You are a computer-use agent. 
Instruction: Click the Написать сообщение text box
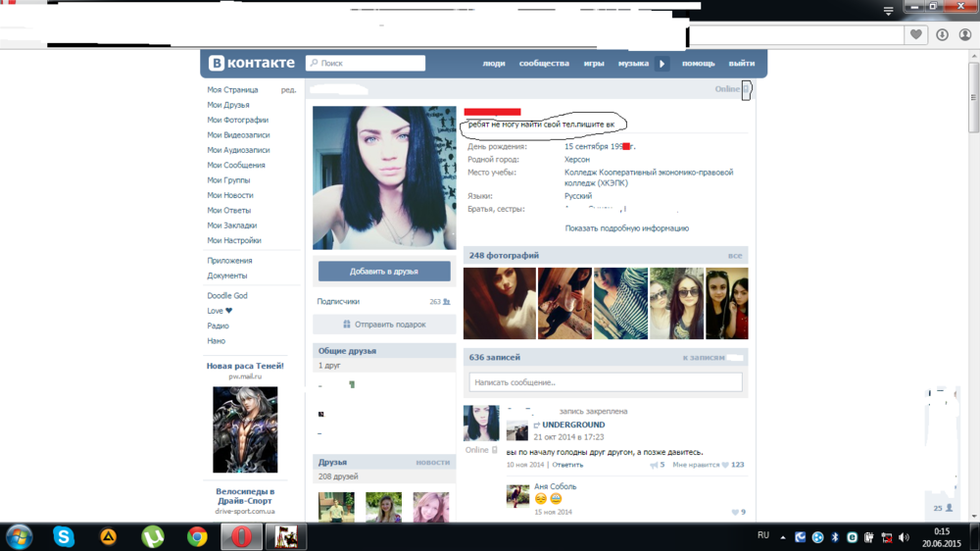605,382
